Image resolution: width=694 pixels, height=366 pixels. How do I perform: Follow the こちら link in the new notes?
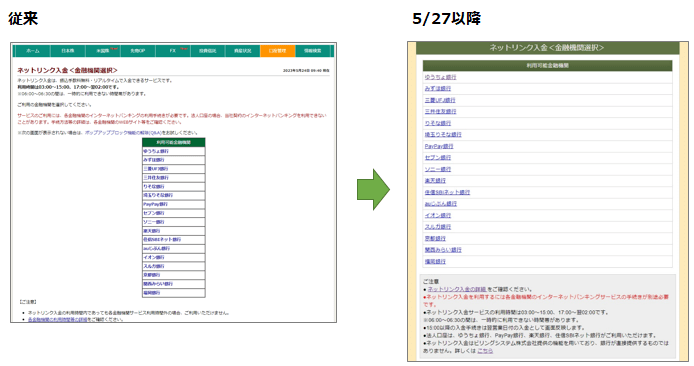tap(485, 351)
